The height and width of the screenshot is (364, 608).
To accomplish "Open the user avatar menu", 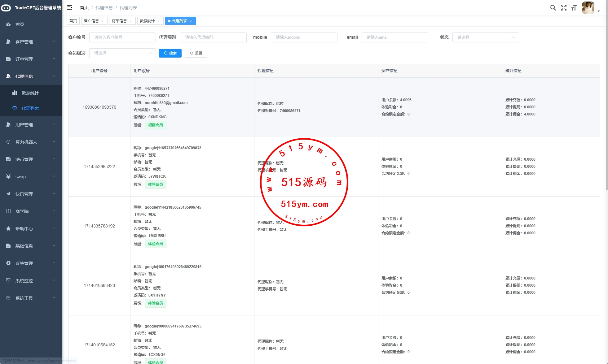I will (x=588, y=8).
